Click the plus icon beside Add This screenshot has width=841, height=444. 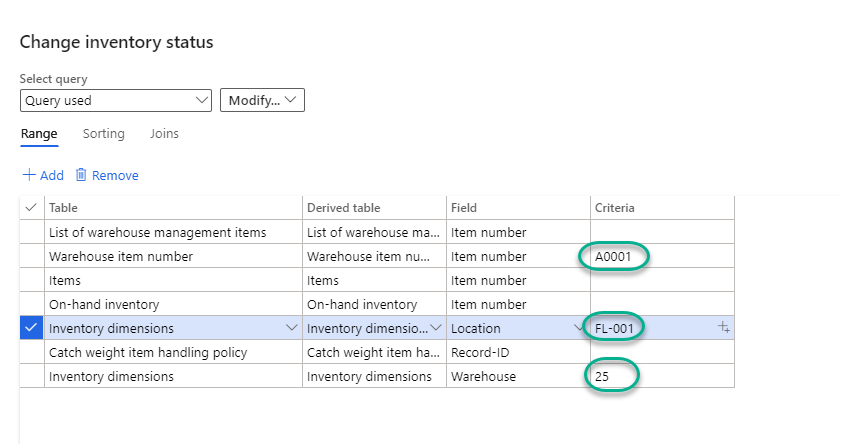click(29, 176)
